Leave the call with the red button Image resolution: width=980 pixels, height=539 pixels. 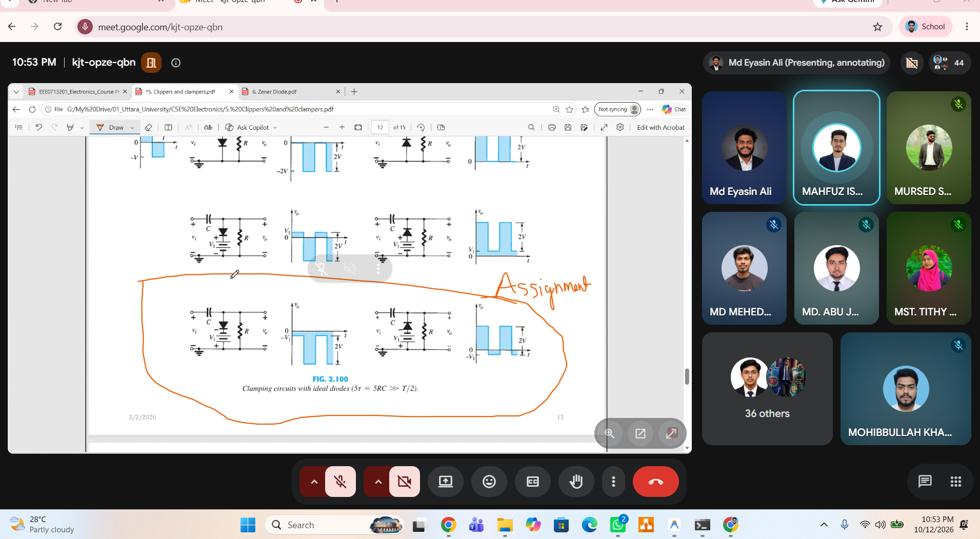655,482
